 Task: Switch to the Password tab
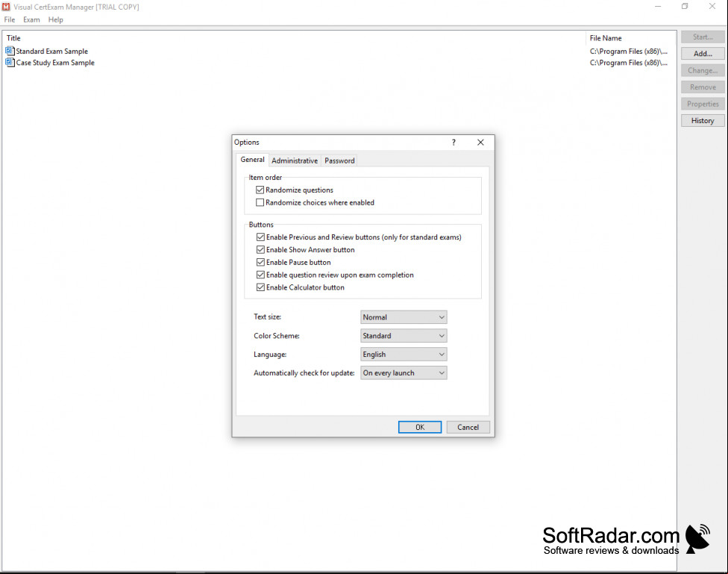(x=339, y=160)
